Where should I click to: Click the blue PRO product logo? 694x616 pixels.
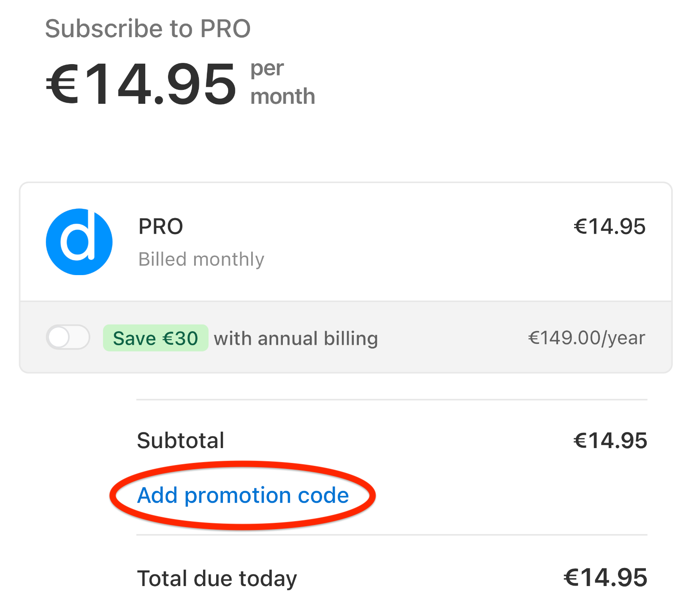(x=79, y=242)
